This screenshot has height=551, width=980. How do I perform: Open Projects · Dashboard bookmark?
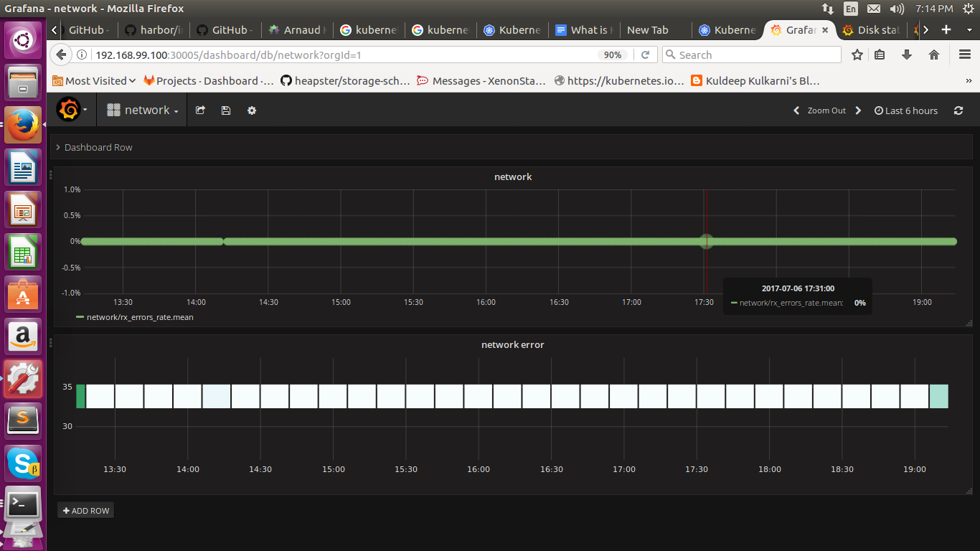(209, 81)
